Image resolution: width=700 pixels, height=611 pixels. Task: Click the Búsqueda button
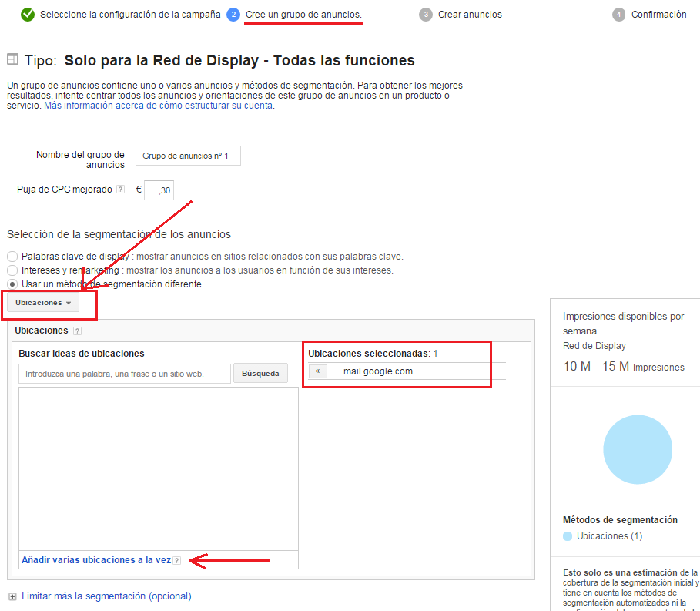261,374
